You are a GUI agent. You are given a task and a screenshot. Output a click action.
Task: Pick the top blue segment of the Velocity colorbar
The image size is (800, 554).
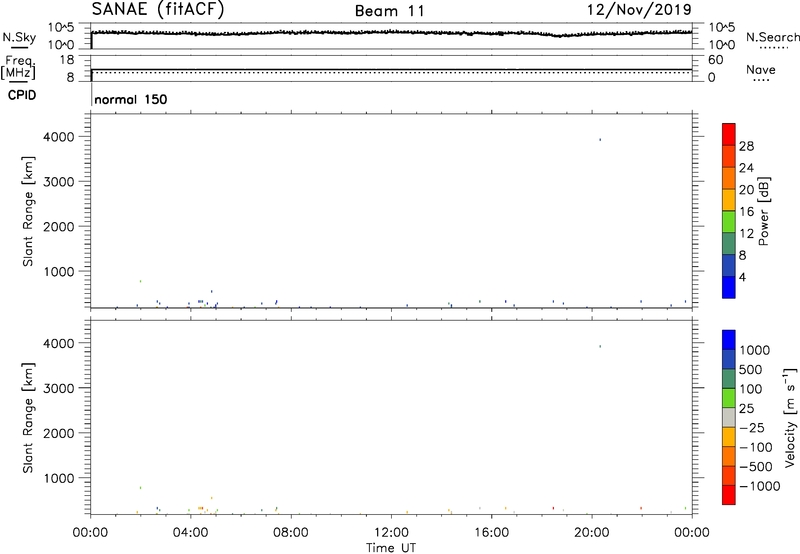point(728,340)
